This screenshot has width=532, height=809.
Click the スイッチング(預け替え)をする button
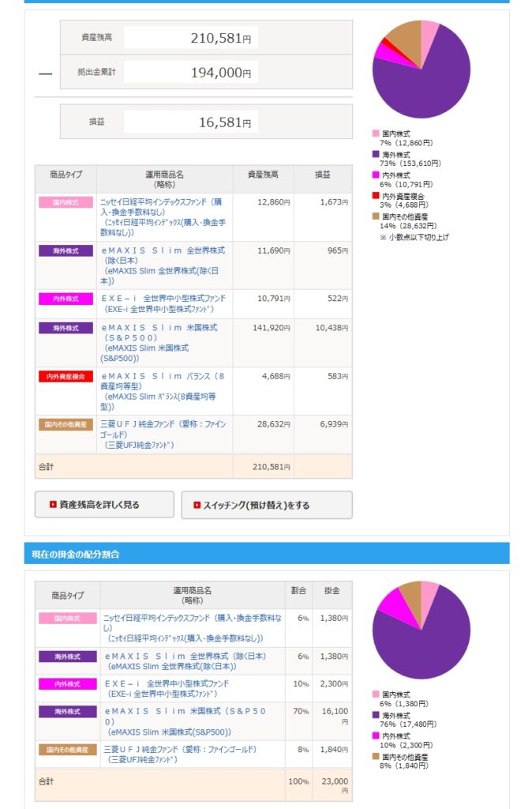267,505
